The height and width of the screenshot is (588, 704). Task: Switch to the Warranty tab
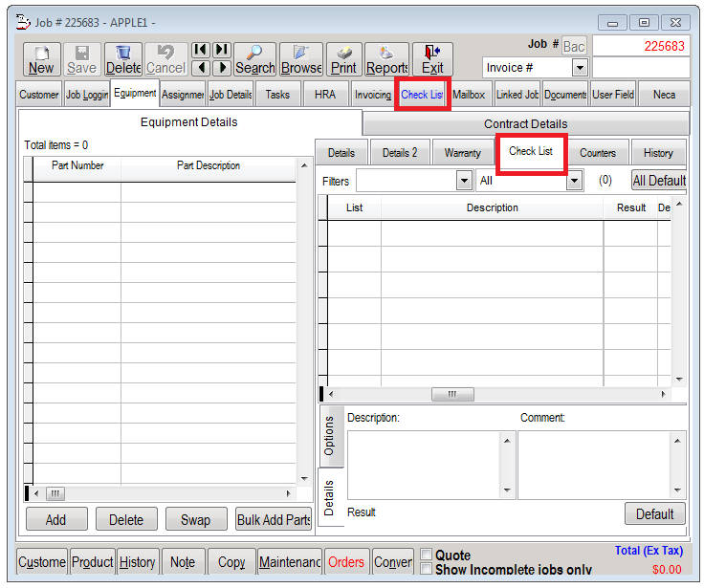click(462, 153)
